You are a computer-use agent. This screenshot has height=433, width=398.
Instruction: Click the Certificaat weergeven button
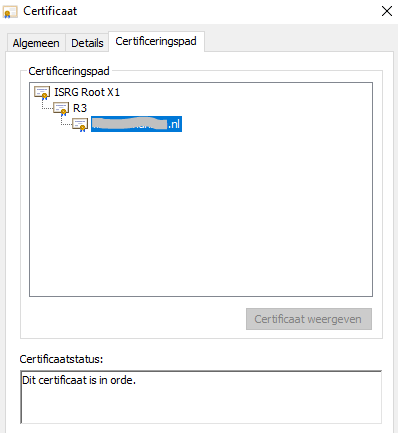[309, 319]
